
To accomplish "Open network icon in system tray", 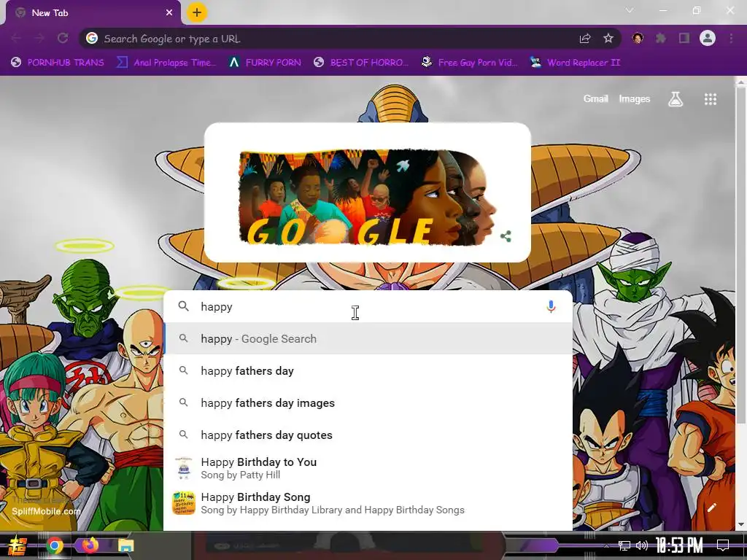I will click(x=624, y=545).
